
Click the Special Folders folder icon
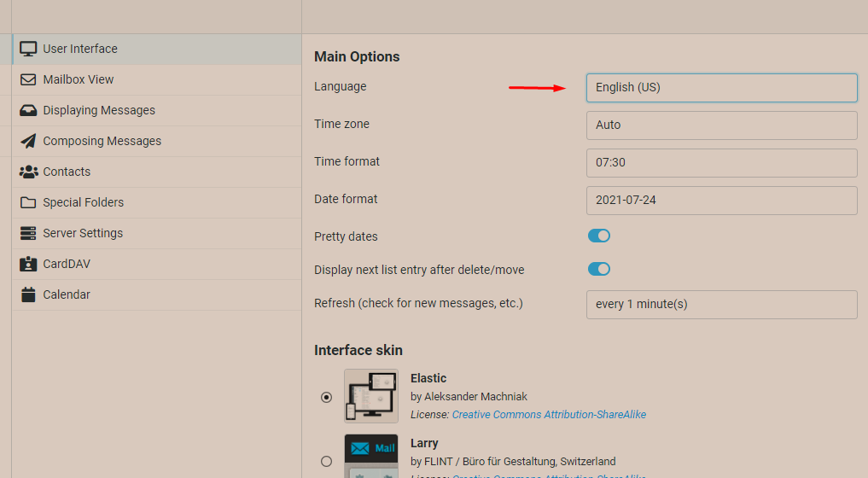tap(28, 202)
